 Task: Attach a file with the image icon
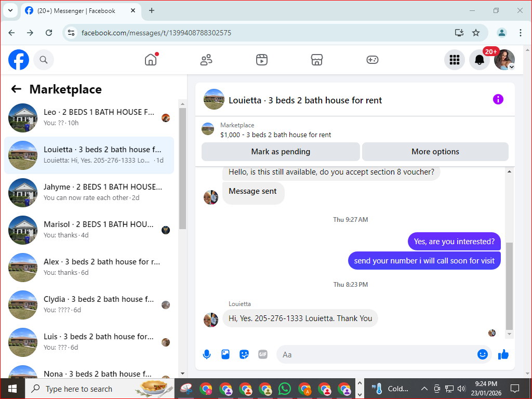click(x=225, y=354)
